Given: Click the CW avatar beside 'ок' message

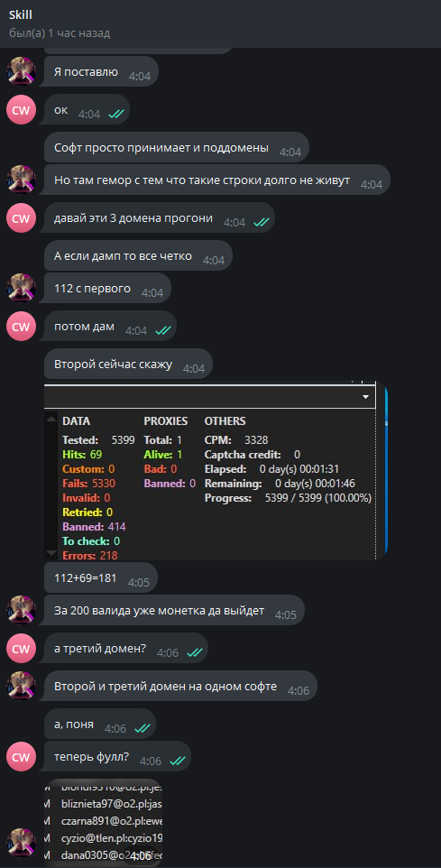Looking at the screenshot, I should click(21, 109).
